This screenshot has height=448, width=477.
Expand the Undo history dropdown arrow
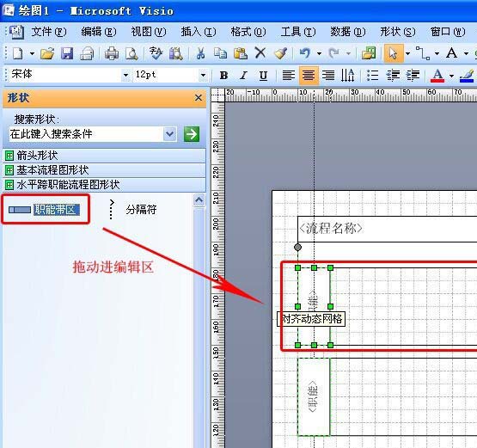[x=319, y=53]
